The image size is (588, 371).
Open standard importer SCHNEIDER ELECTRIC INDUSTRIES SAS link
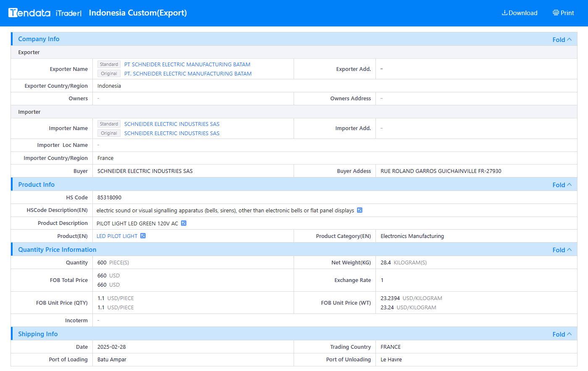click(172, 124)
